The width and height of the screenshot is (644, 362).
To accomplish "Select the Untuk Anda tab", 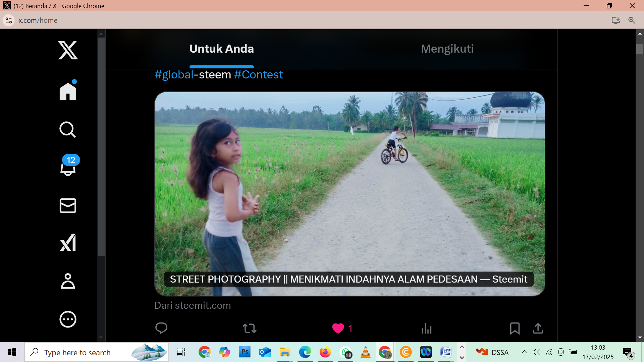I will click(x=221, y=49).
